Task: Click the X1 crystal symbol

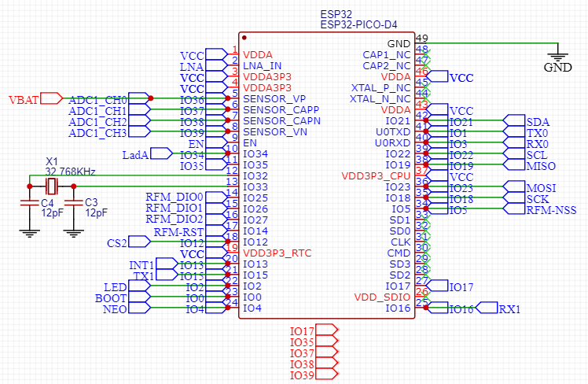Action: (52, 186)
